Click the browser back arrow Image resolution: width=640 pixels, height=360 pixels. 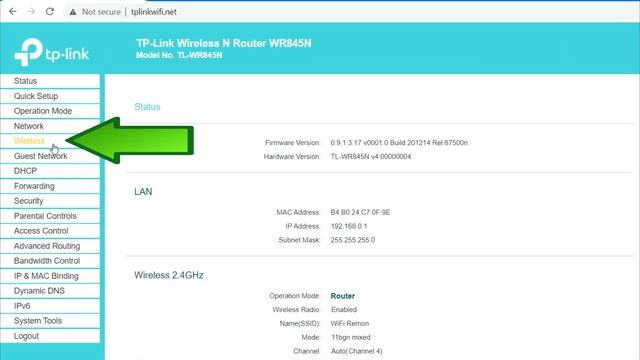click(x=13, y=11)
